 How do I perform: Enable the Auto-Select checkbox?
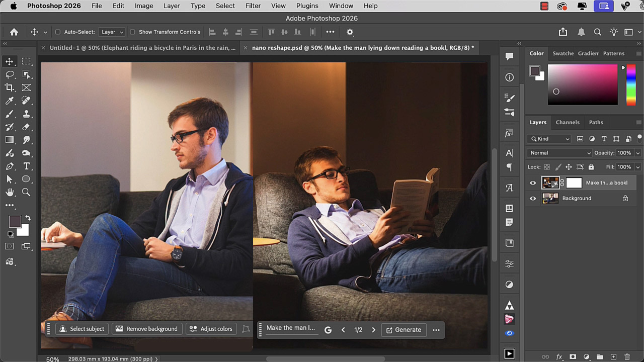coord(57,32)
